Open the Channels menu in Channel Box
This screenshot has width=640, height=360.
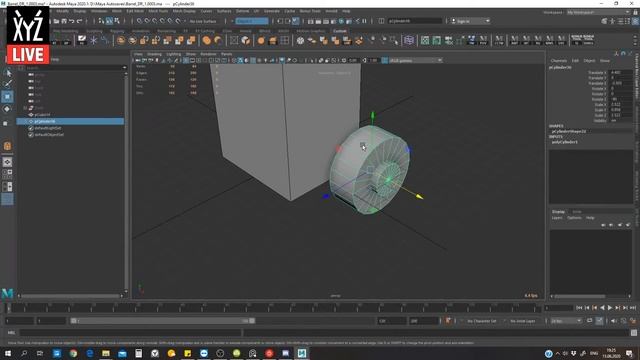coord(559,60)
